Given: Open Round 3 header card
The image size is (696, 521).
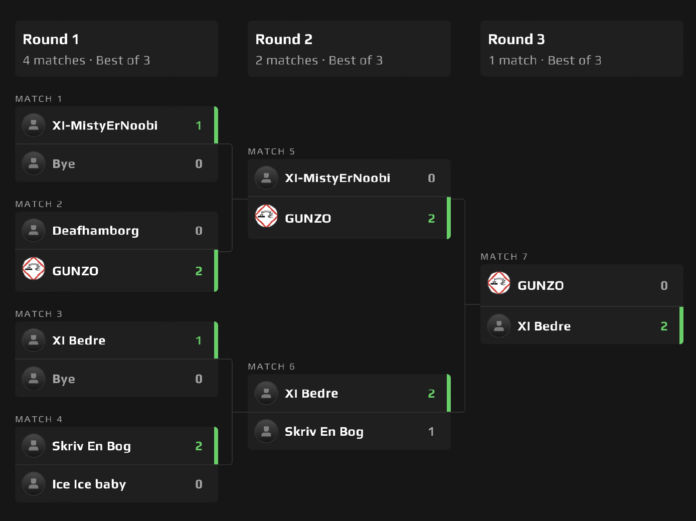Looking at the screenshot, I should pos(581,49).
